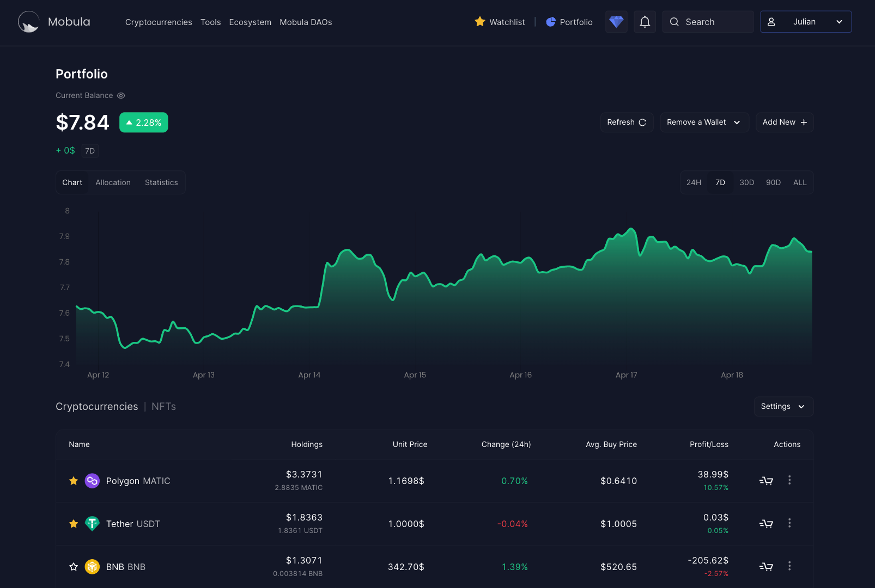Viewport: 875px width, 588px height.
Task: Select the 7D chart range
Action: tap(720, 182)
